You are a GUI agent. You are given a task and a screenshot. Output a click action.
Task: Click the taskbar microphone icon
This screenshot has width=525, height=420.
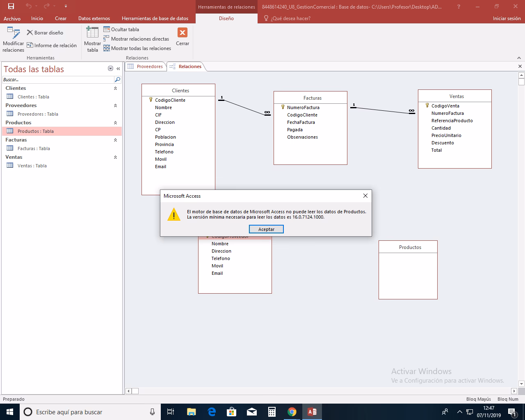click(152, 412)
